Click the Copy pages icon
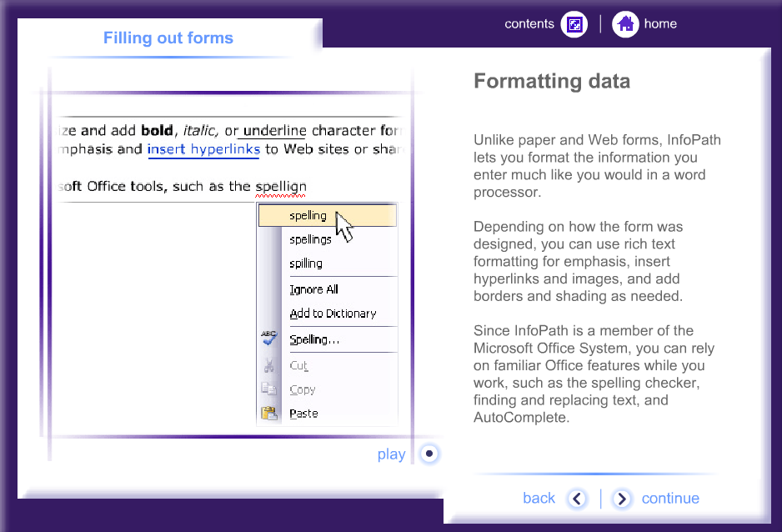782x532 pixels. point(269,389)
